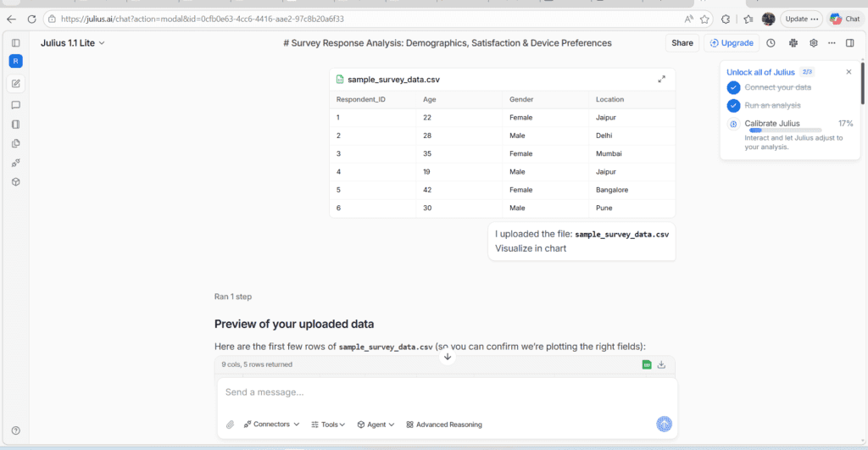The width and height of the screenshot is (868, 450).
Task: Open results in Google Sheets icon
Action: 647,364
